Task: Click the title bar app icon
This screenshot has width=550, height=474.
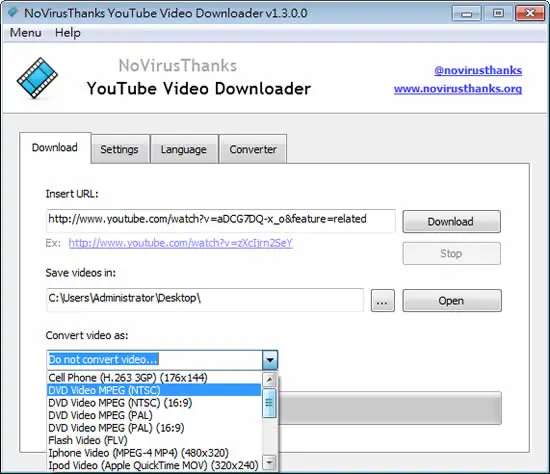Action: (13, 13)
